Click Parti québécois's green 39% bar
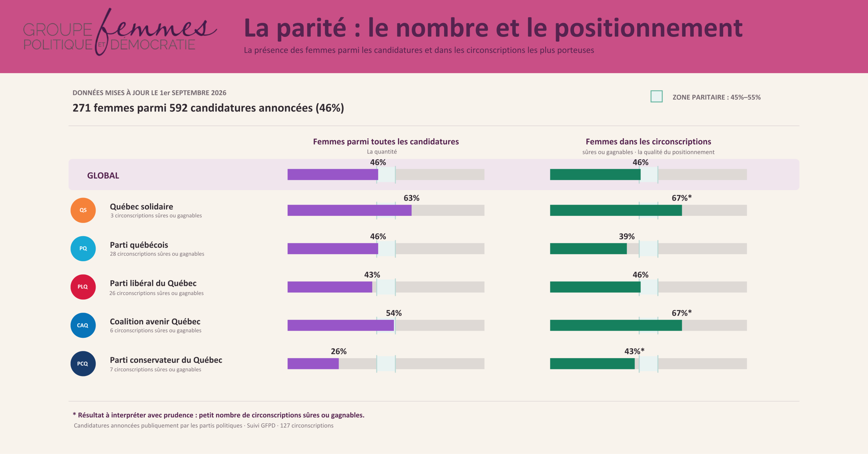868x454 pixels. [x=588, y=249]
